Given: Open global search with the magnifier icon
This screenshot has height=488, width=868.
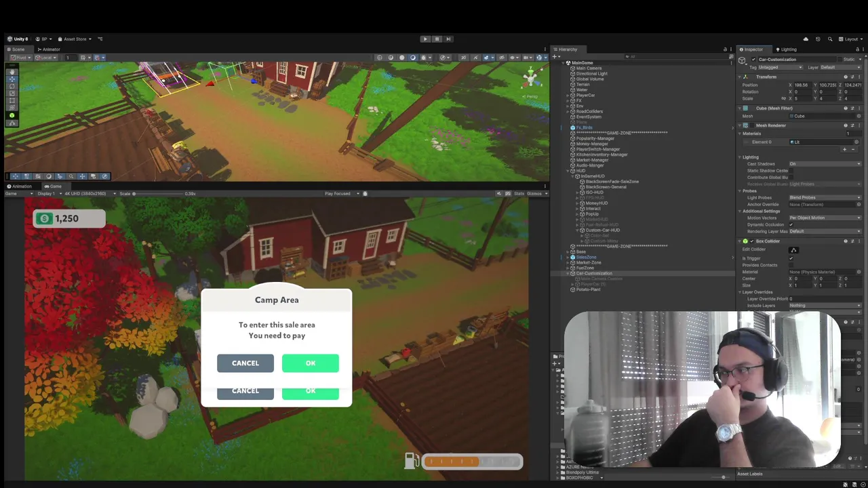Looking at the screenshot, I should pyautogui.click(x=830, y=39).
